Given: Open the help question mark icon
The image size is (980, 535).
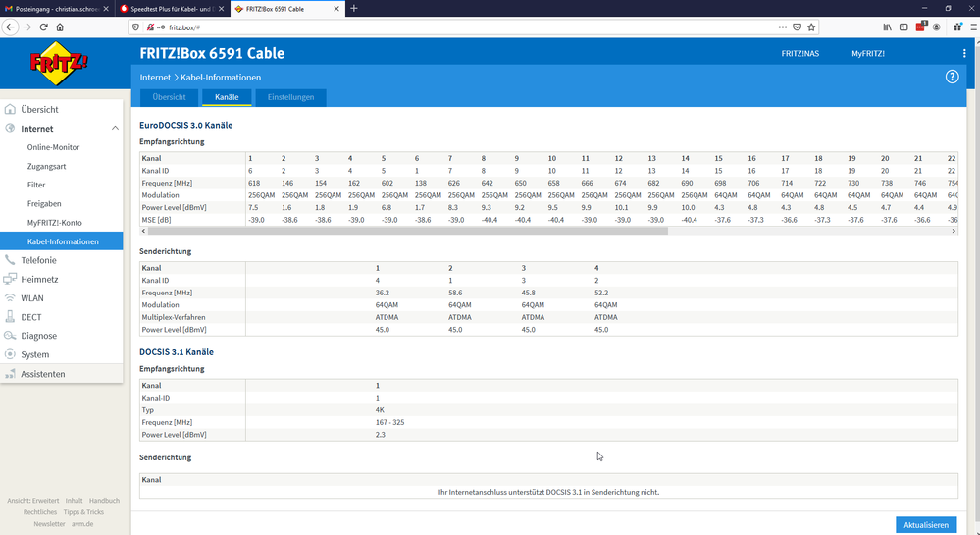Looking at the screenshot, I should coord(952,77).
